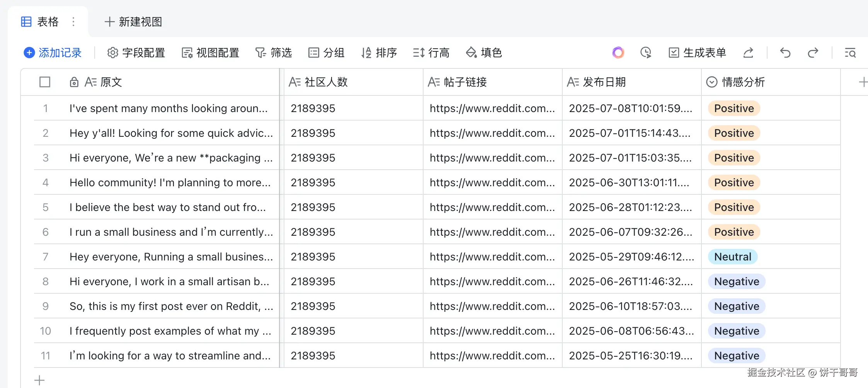Undo the last action
Image resolution: width=868 pixels, height=388 pixels.
point(785,53)
